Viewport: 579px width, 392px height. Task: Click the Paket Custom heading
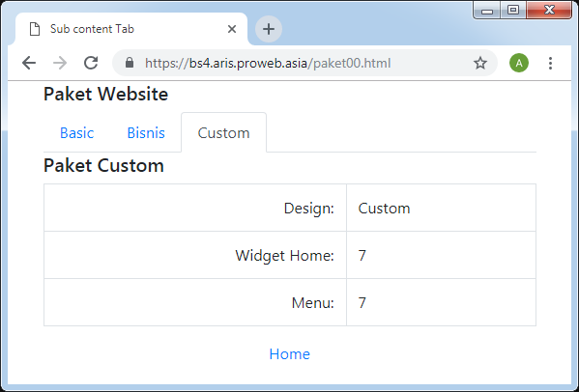pyautogui.click(x=103, y=165)
